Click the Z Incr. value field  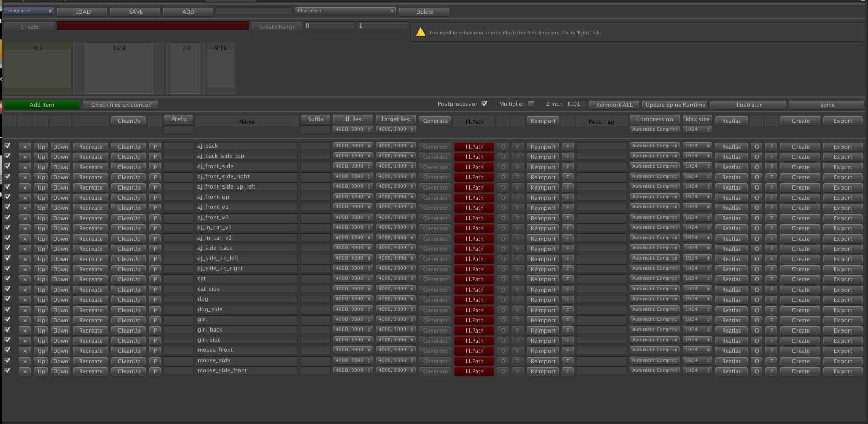pyautogui.click(x=576, y=104)
